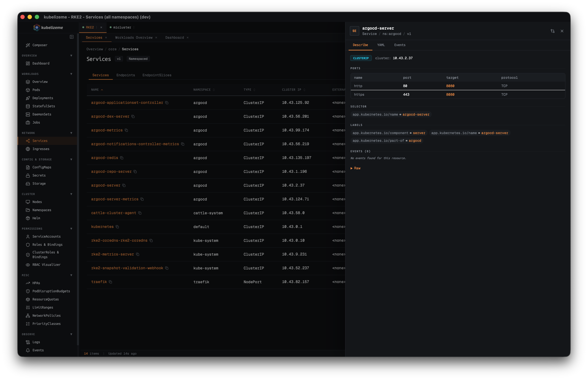Open Pods cube icon
Viewport: 588px width, 380px height.
click(x=28, y=90)
